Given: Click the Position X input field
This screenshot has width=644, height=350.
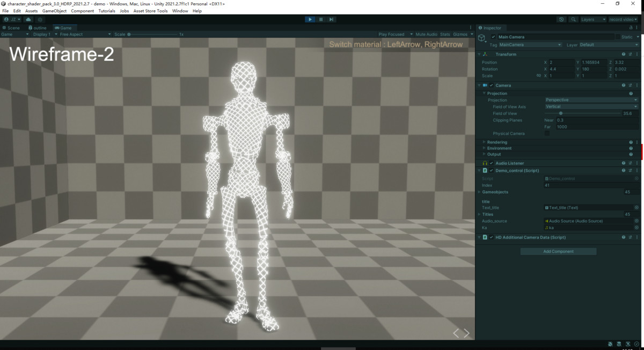Looking at the screenshot, I should click(561, 62).
